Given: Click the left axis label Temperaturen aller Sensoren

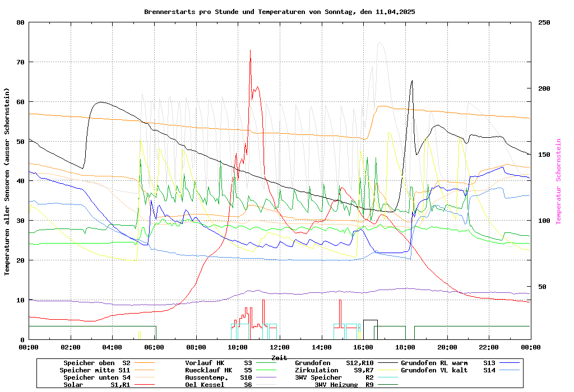Looking at the screenshot, I should click(x=7, y=181).
